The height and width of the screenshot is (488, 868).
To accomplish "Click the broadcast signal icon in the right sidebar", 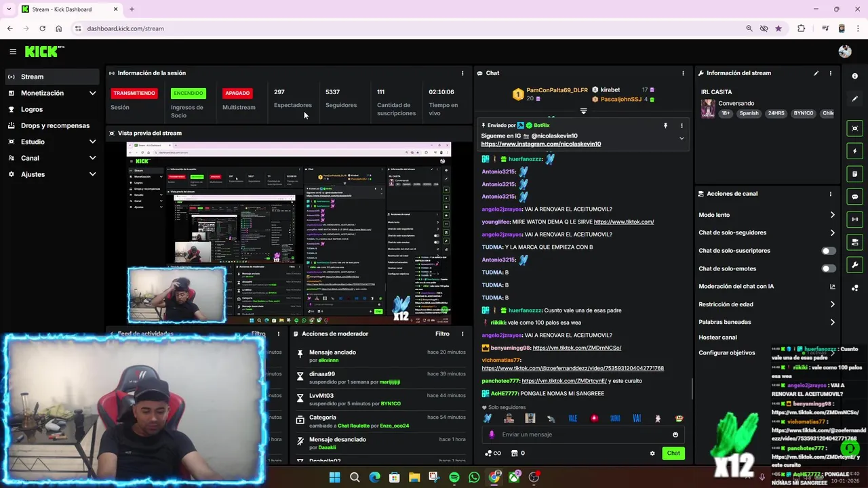I will (x=855, y=219).
